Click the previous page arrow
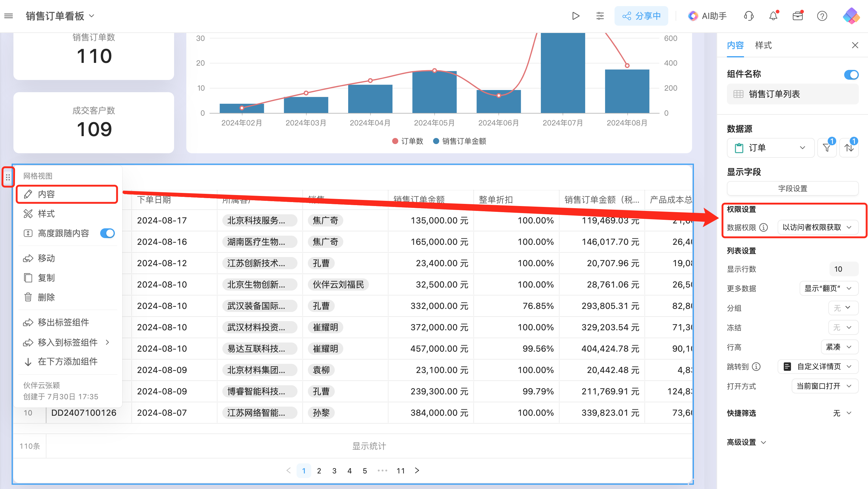Image resolution: width=868 pixels, height=489 pixels. tap(288, 470)
